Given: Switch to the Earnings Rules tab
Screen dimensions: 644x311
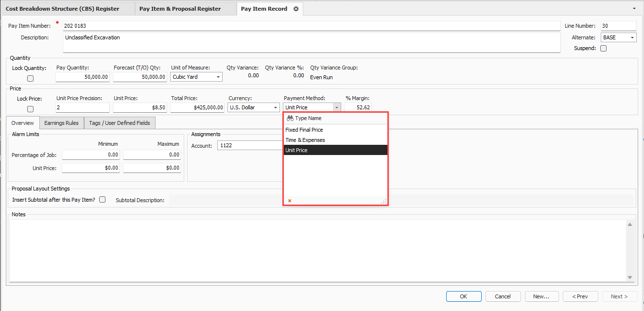Looking at the screenshot, I should click(x=61, y=123).
